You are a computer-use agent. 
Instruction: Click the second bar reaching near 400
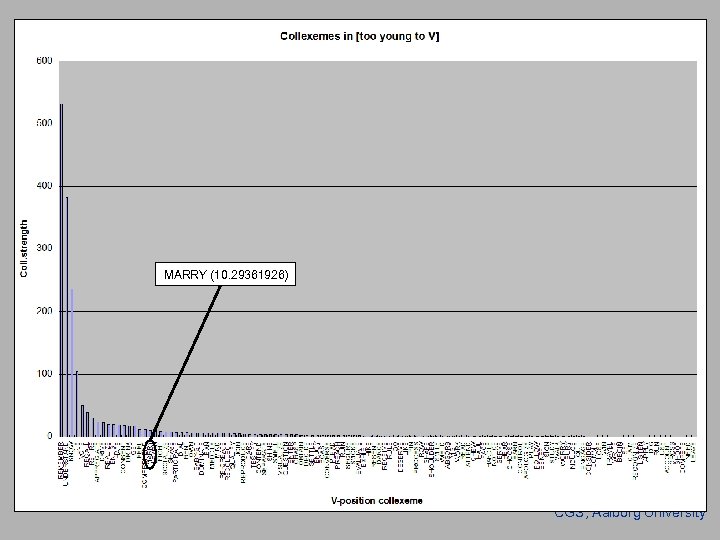[x=67, y=317]
